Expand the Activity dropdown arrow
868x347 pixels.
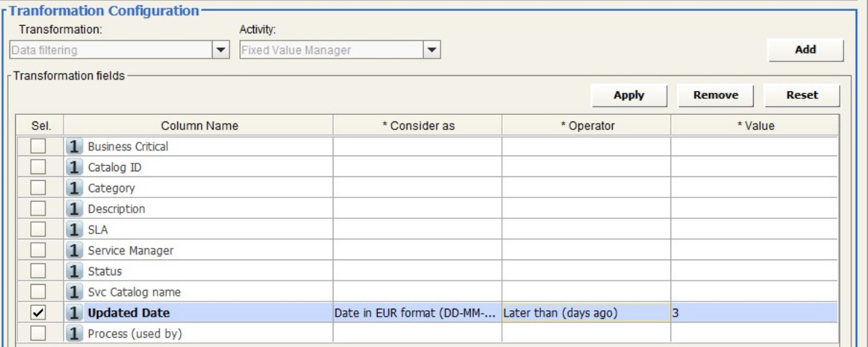[431, 51]
